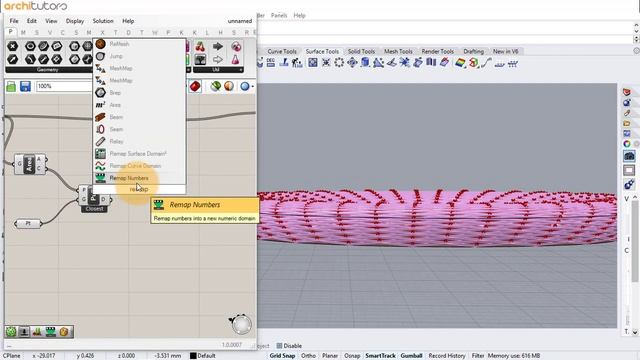
Task: Check the Disable osnap checkbox
Action: [280, 346]
